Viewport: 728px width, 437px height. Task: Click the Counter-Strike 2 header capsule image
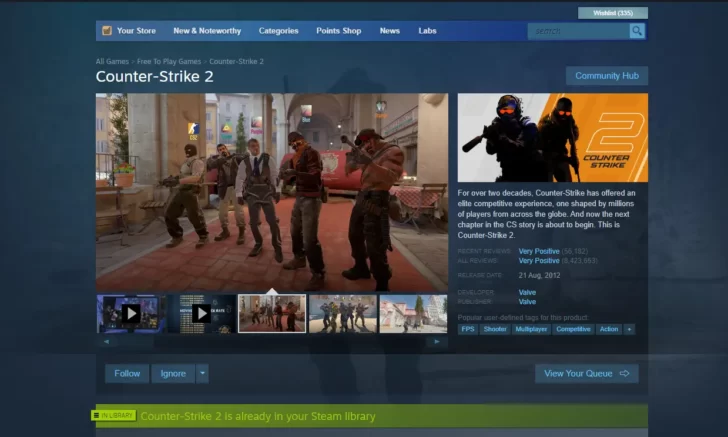coord(552,137)
